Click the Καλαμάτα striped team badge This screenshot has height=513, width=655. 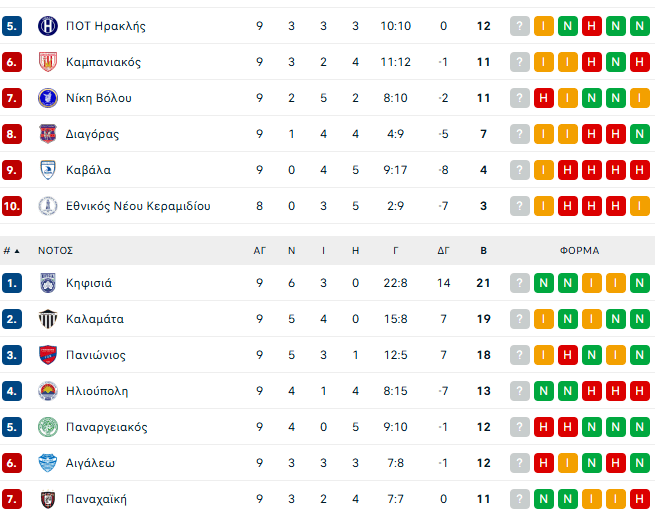pyautogui.click(x=47, y=319)
